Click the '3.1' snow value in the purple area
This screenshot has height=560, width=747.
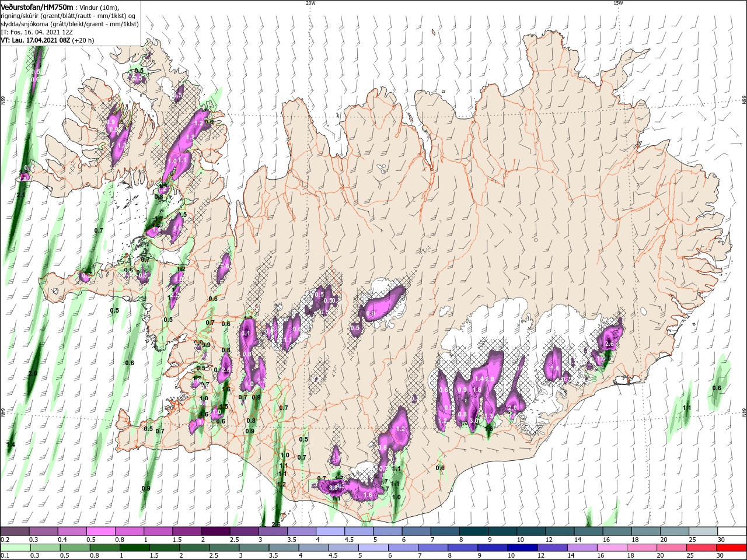(x=246, y=333)
